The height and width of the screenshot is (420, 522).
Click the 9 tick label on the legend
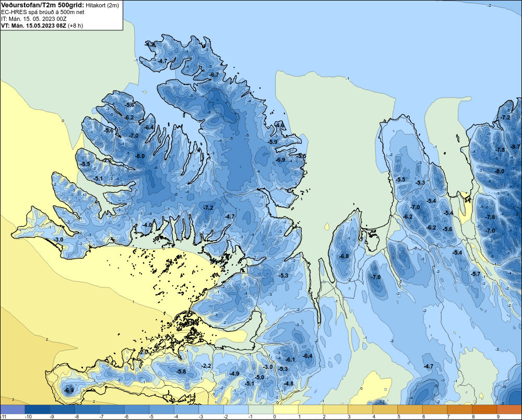pos(498,417)
